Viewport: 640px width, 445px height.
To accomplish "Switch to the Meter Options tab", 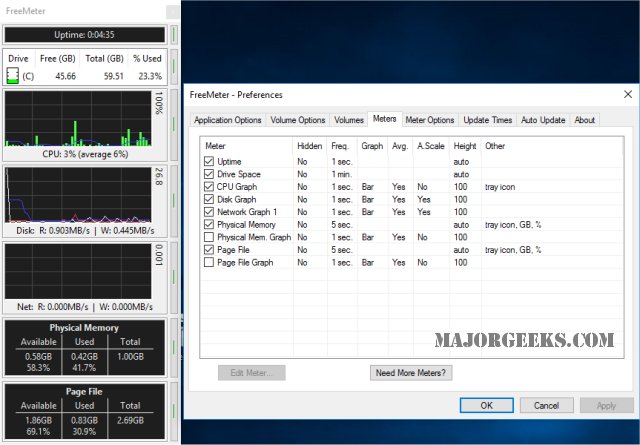I will 430,120.
